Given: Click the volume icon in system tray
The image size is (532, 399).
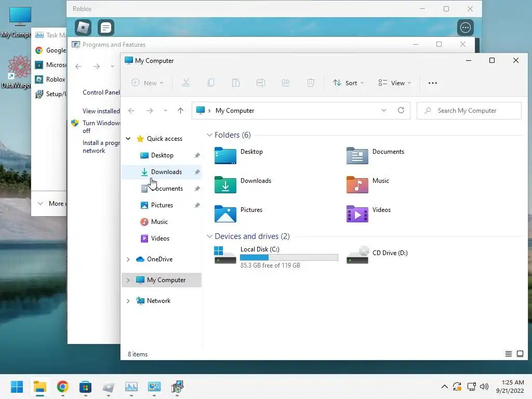Looking at the screenshot, I should click(x=484, y=387).
